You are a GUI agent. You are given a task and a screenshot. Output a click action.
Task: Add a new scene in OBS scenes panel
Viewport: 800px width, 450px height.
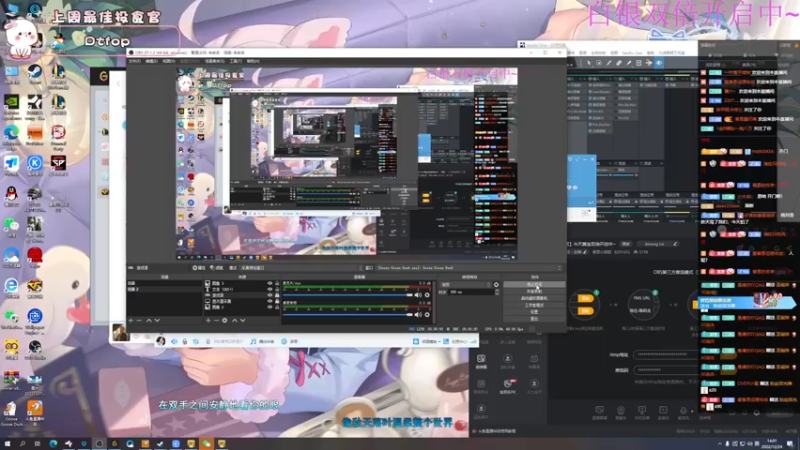[x=131, y=320]
